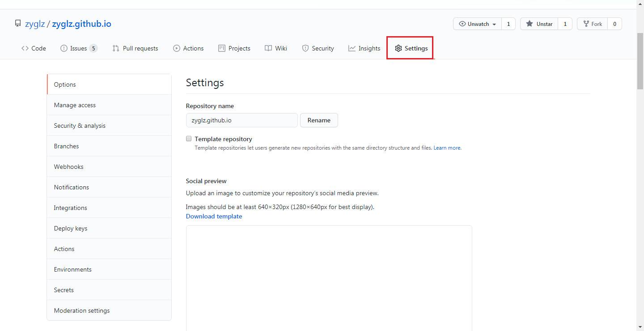Open the Learn more link
This screenshot has height=331, width=644.
coord(447,148)
